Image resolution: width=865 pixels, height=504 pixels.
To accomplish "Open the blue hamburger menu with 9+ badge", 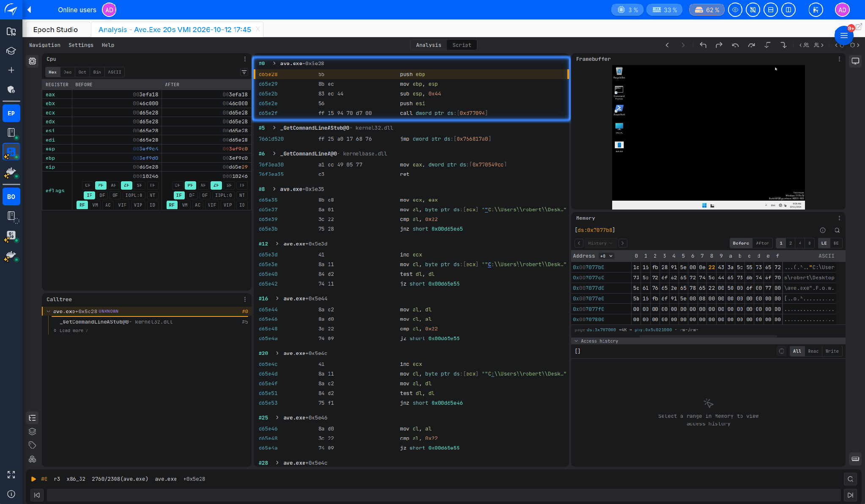I will click(x=844, y=35).
